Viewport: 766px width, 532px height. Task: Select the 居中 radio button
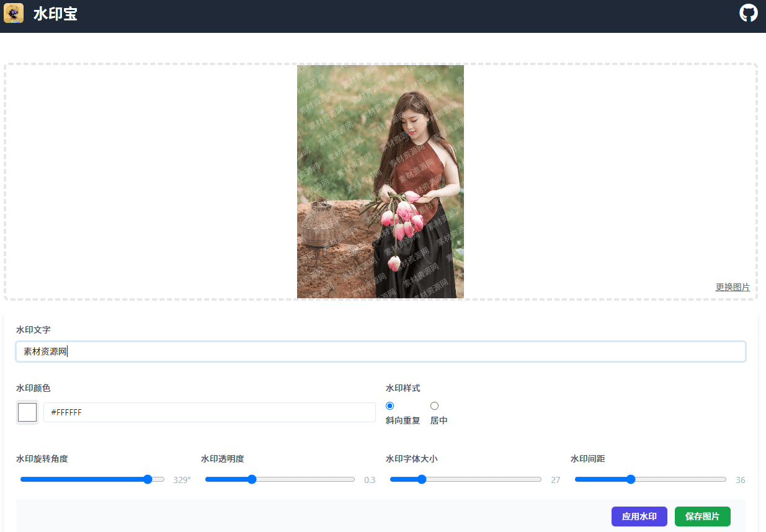tap(434, 406)
